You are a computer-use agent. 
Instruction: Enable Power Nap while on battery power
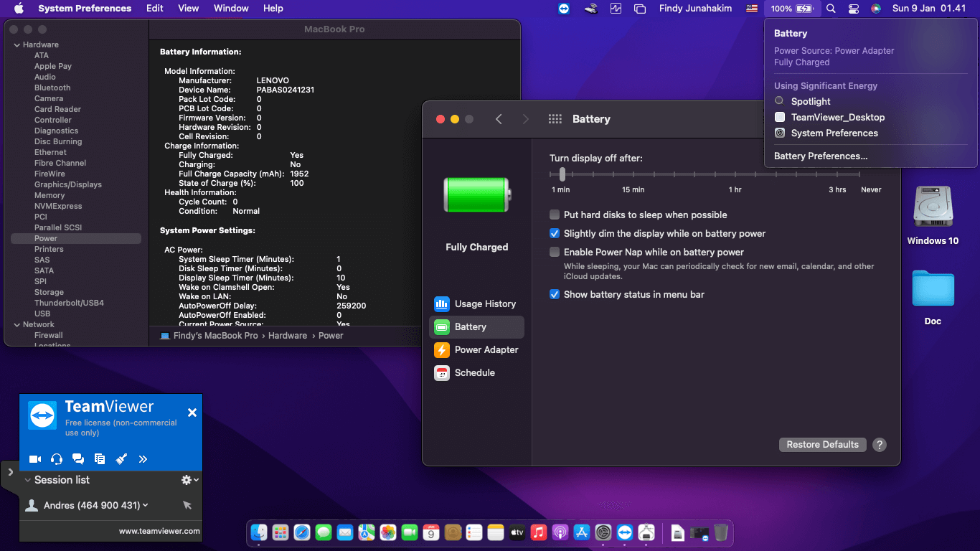555,252
